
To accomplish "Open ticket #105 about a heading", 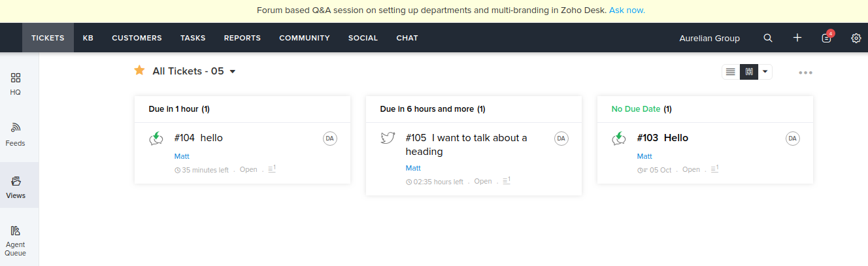I will point(466,144).
